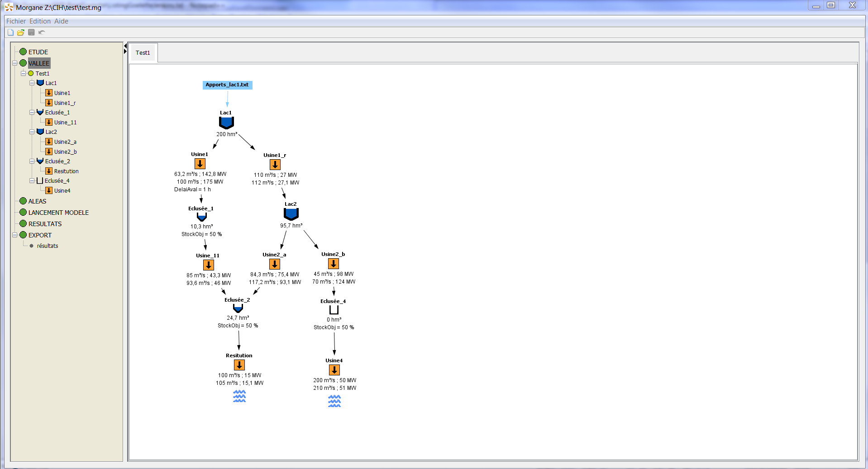868x469 pixels.
Task: Minimize the Morgane window
Action: click(x=816, y=5)
